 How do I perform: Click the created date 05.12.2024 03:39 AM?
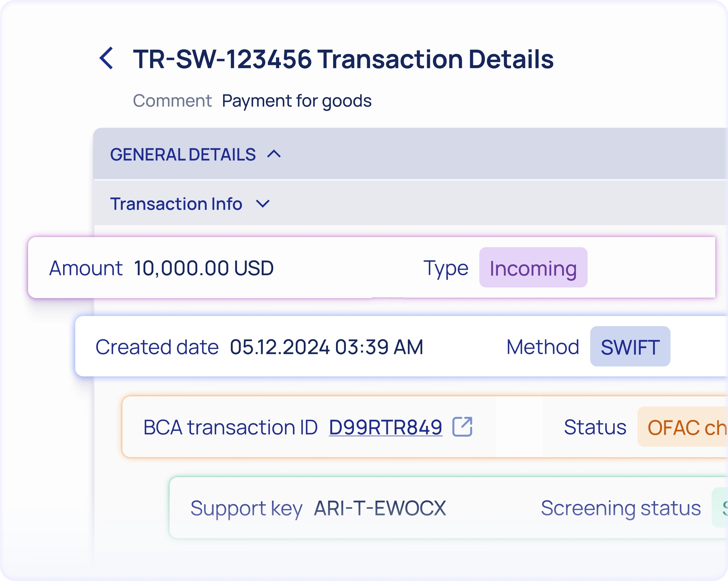point(326,347)
